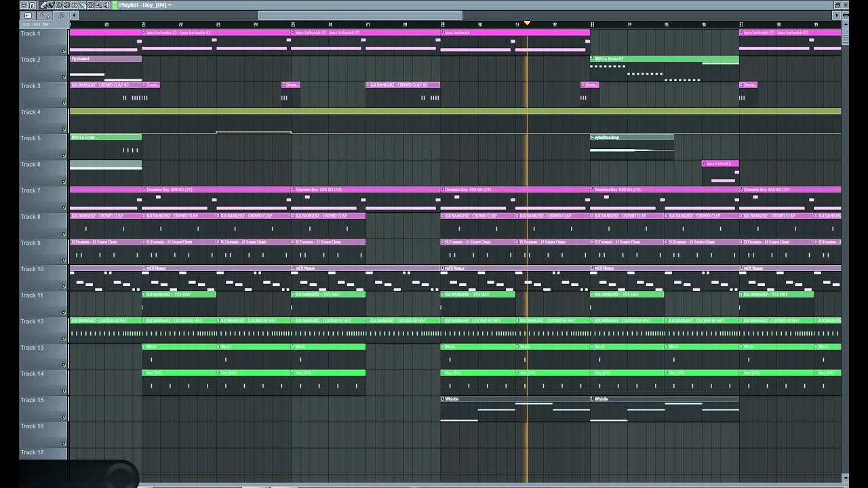Choose the Select marquee tool
This screenshot has height=488, width=868.
pyautogui.click(x=91, y=5)
